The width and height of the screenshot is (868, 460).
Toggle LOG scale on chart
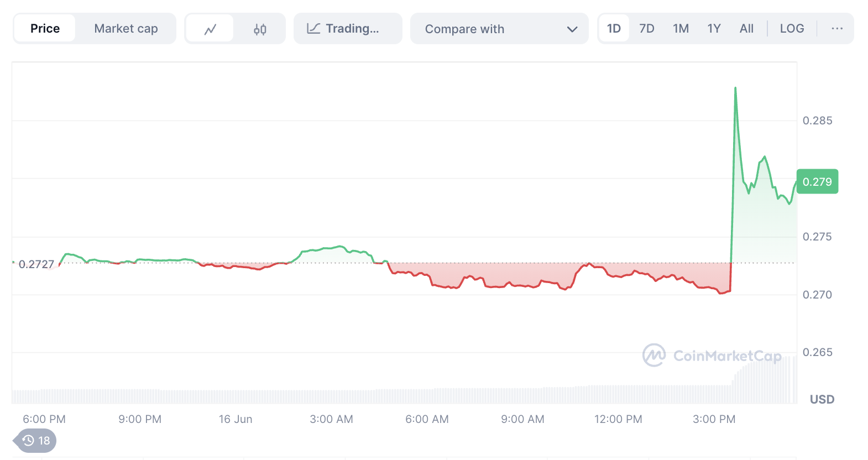(792, 29)
